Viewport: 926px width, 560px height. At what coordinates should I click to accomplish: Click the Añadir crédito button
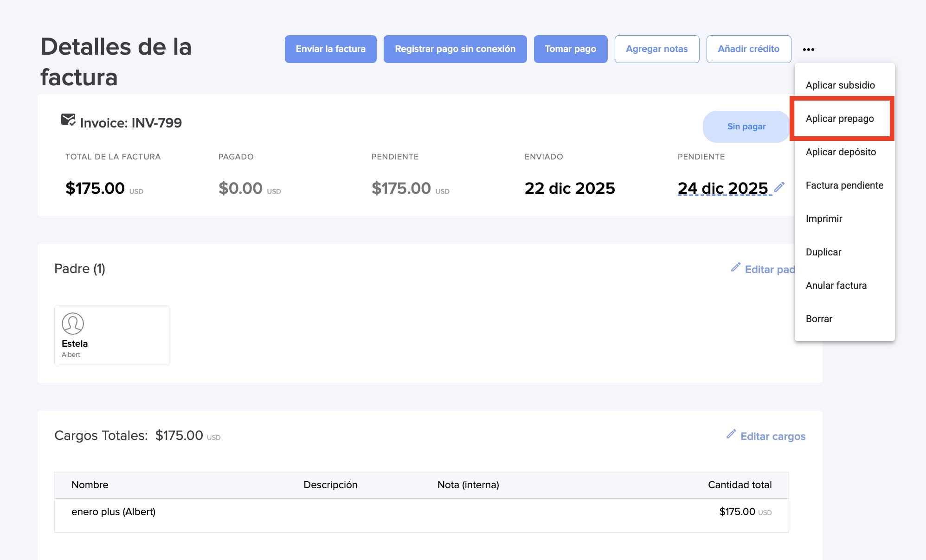pyautogui.click(x=748, y=49)
